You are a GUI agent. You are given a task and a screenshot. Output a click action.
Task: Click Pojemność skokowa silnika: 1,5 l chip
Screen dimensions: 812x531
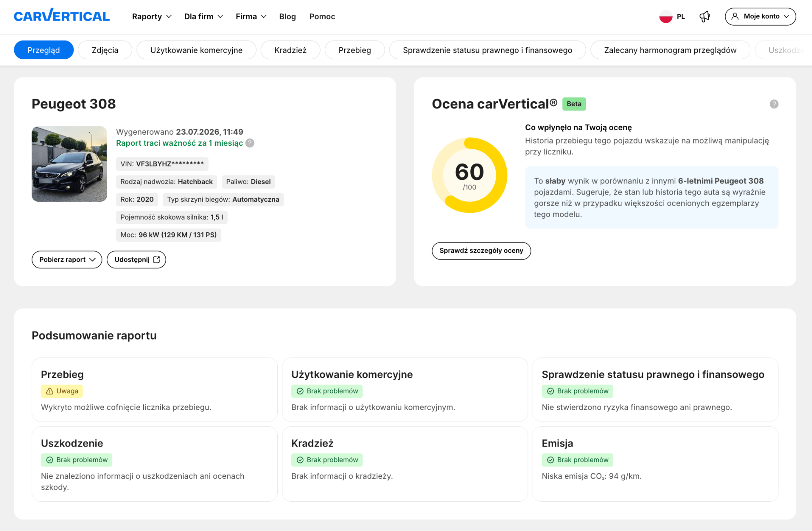coord(172,217)
